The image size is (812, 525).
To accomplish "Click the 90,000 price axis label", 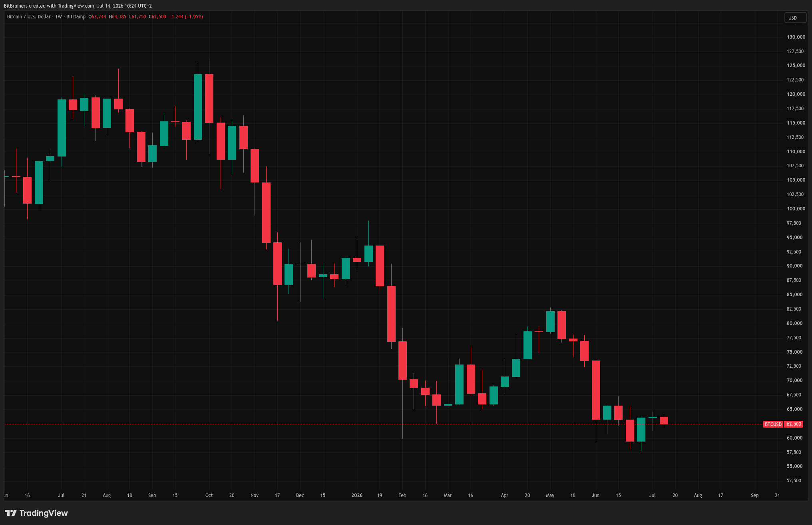I will pyautogui.click(x=794, y=266).
